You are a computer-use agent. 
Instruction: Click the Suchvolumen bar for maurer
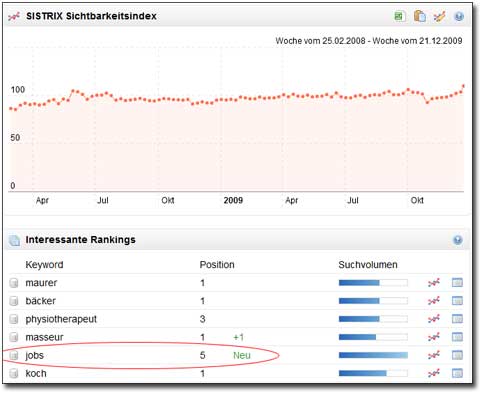(x=373, y=283)
